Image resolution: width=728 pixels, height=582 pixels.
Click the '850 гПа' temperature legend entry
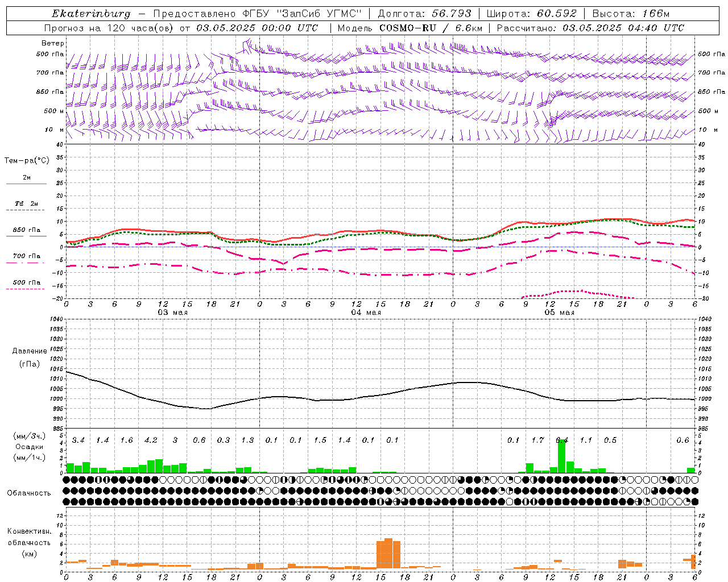coord(27,230)
